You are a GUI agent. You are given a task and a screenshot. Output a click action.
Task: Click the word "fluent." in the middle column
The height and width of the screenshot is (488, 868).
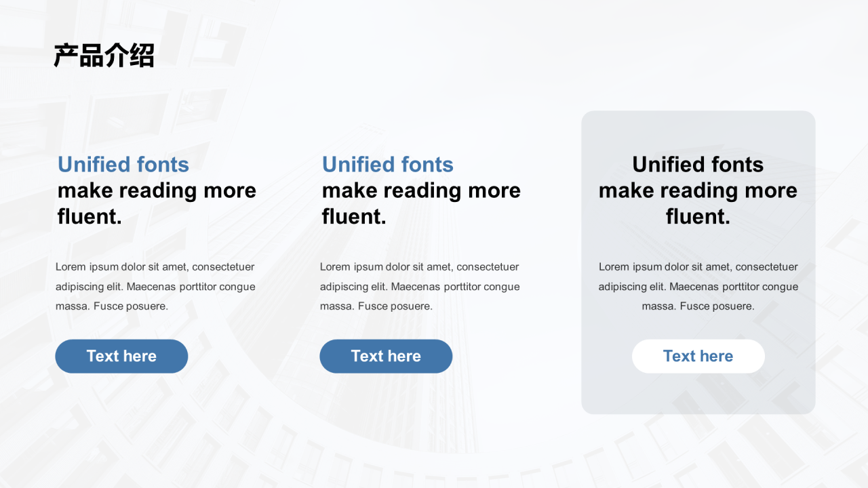click(355, 217)
